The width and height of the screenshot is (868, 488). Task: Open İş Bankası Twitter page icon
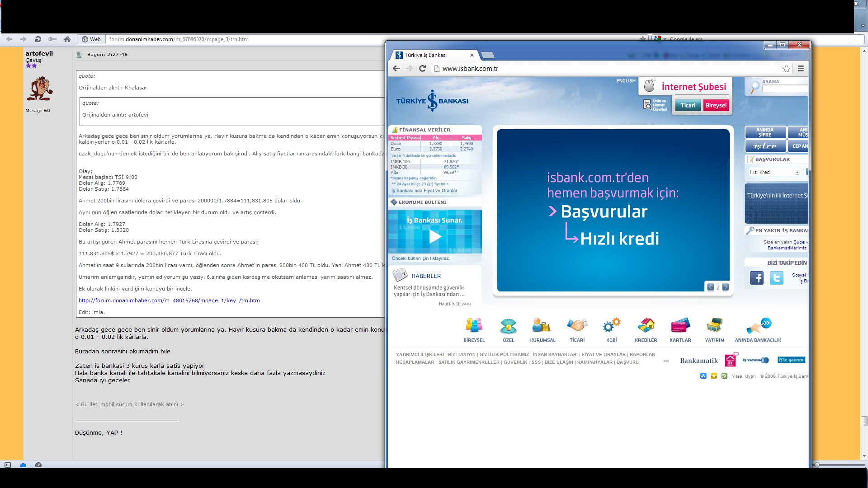coord(776,277)
